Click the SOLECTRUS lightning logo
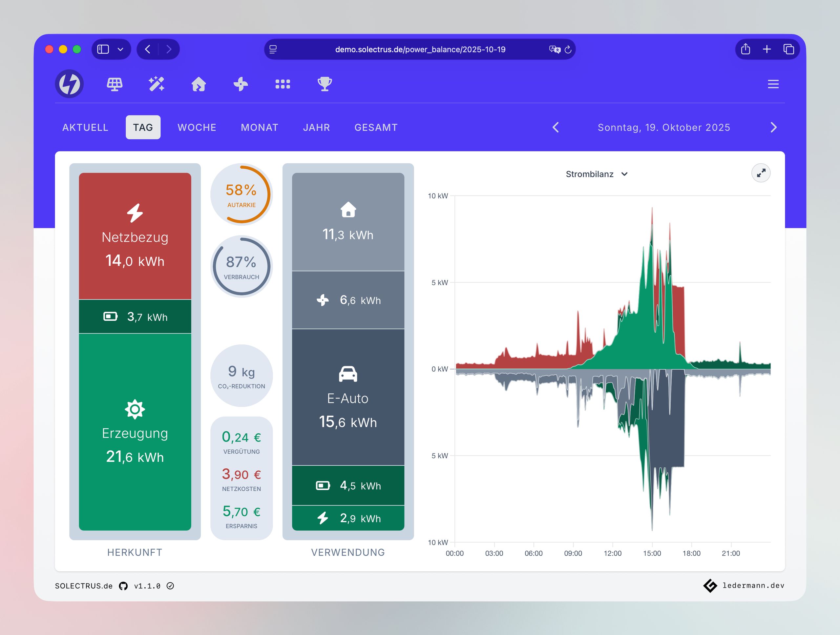The height and width of the screenshot is (635, 840). coord(70,84)
